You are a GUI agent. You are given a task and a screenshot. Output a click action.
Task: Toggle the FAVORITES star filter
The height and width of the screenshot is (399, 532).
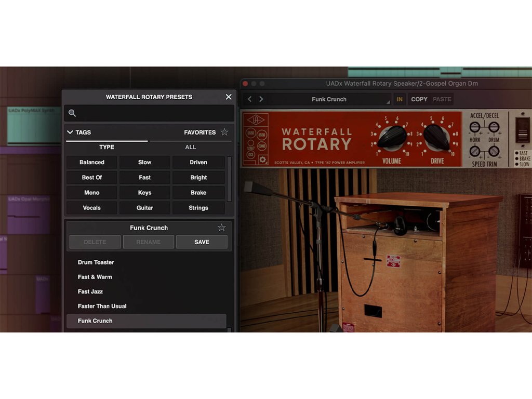(x=224, y=132)
